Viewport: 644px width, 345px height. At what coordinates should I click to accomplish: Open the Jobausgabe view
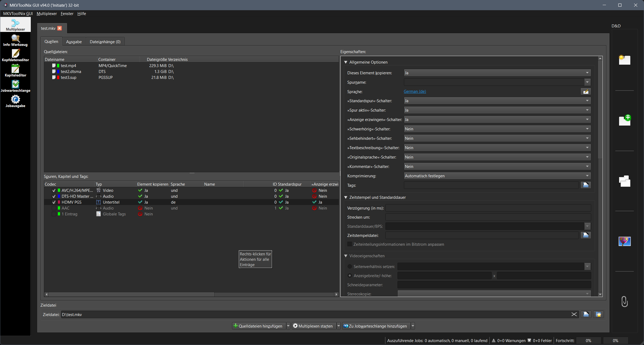point(15,102)
